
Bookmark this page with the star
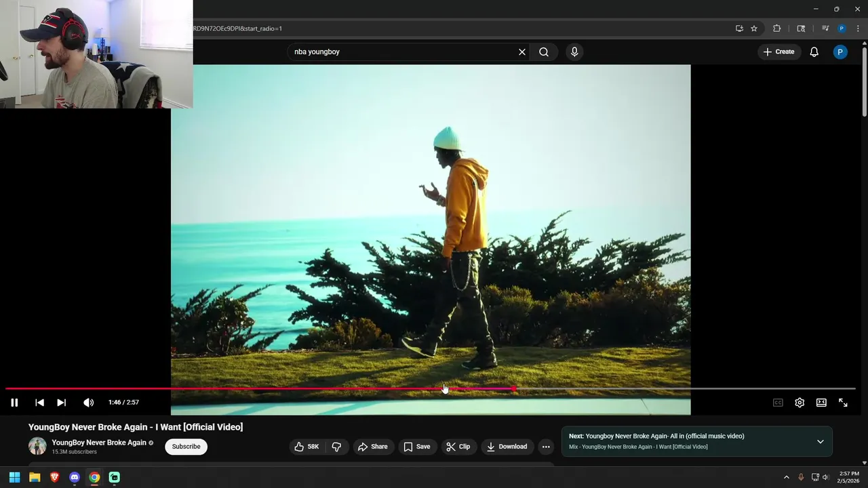pos(754,28)
